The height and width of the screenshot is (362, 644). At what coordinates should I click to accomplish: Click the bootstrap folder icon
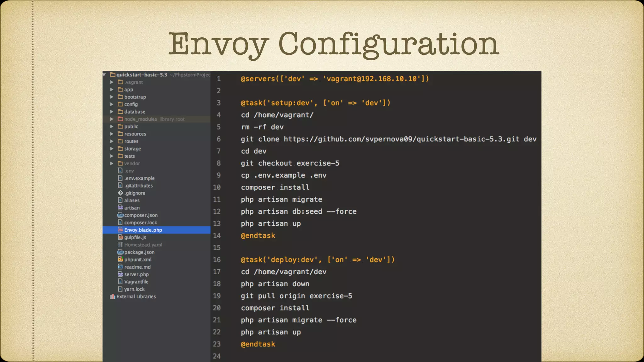tap(120, 97)
